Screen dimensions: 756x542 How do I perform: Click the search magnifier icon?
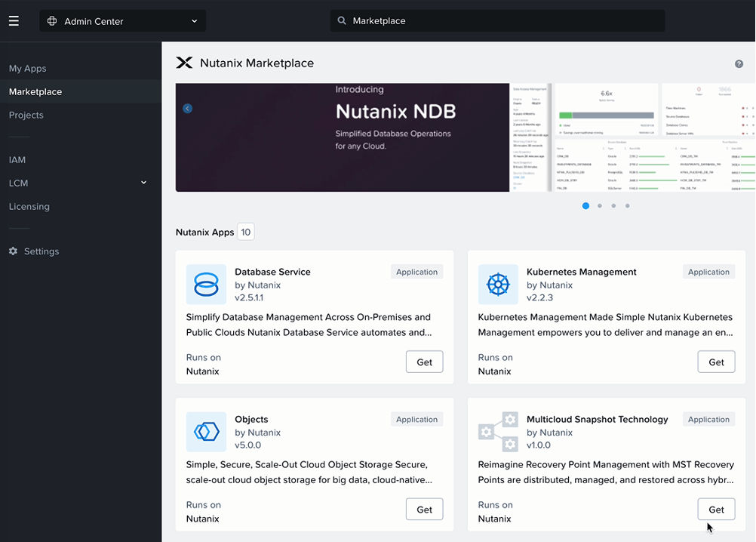point(341,20)
